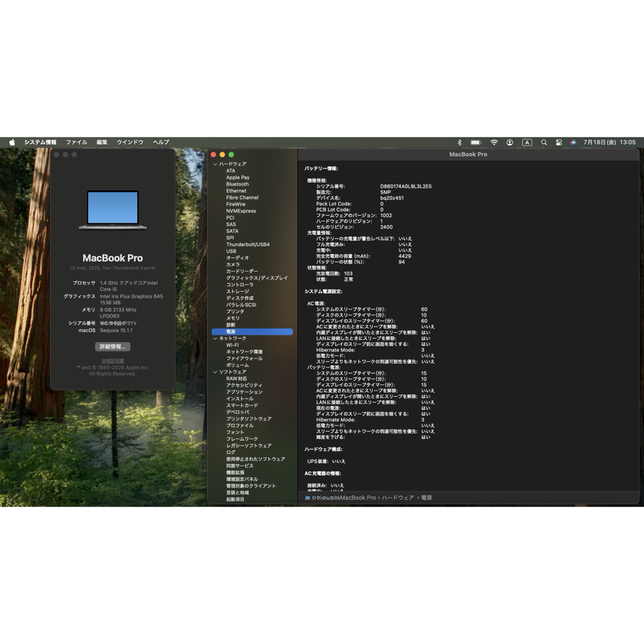Click the 4429 full charge capacity value
The height and width of the screenshot is (644, 644).
(404, 256)
